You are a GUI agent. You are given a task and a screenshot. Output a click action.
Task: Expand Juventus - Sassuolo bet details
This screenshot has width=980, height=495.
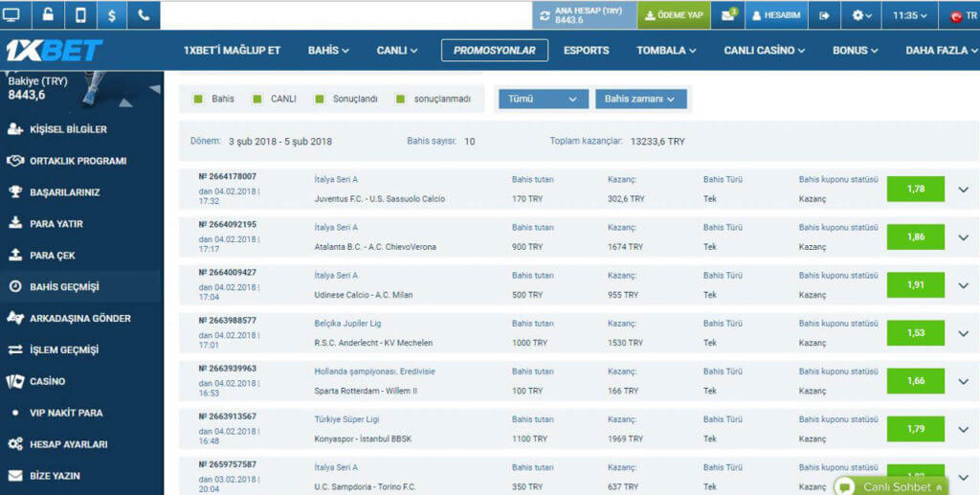pos(963,189)
